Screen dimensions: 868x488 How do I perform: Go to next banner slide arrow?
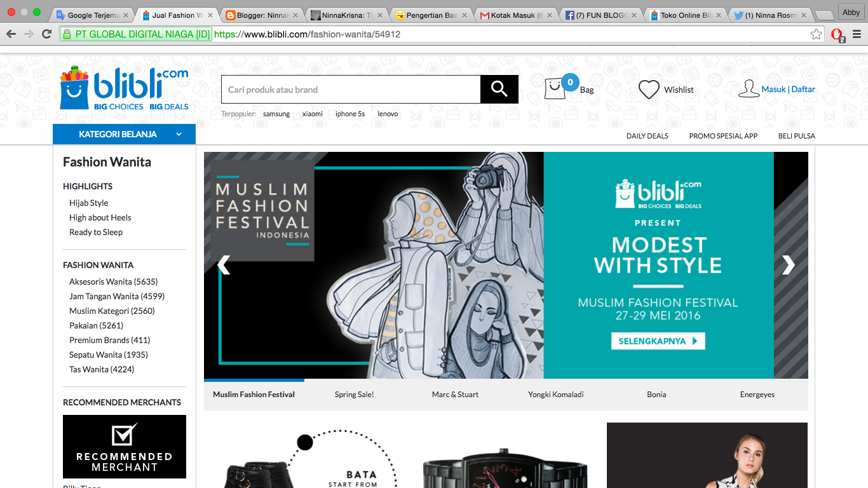coord(788,265)
